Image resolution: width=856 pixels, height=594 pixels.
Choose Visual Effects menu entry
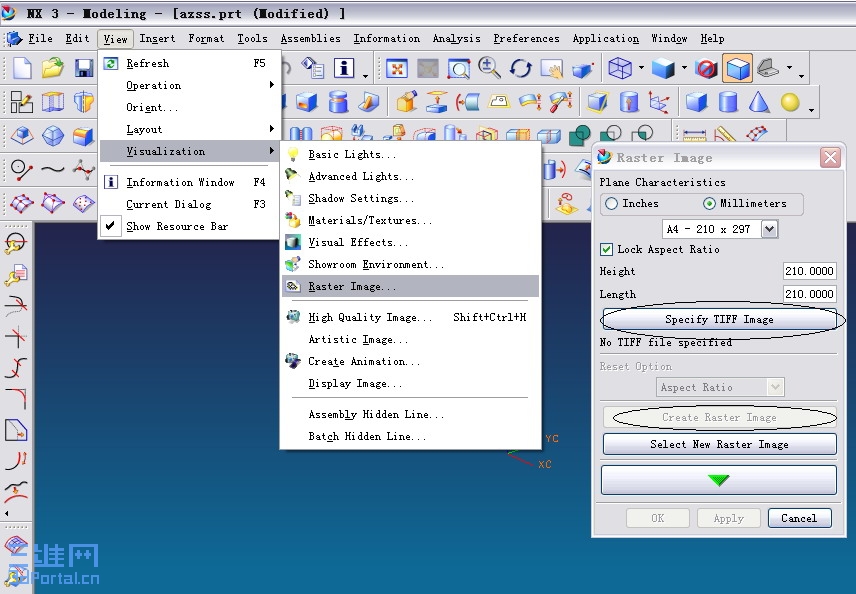coord(411,242)
